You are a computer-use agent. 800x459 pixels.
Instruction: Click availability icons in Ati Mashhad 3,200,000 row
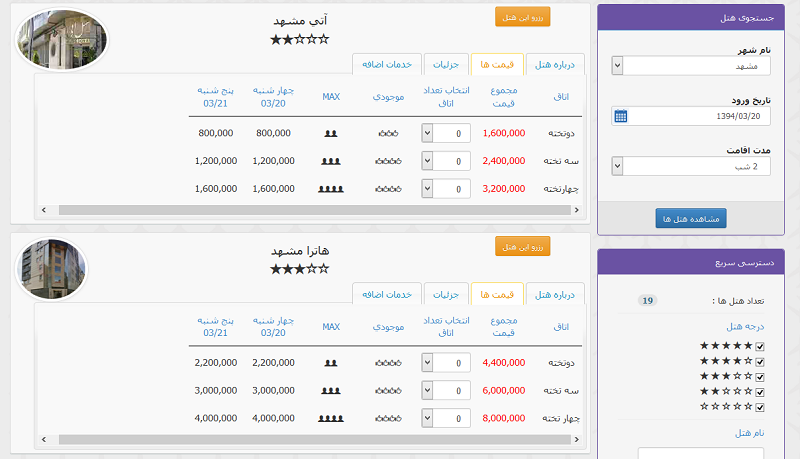point(388,189)
